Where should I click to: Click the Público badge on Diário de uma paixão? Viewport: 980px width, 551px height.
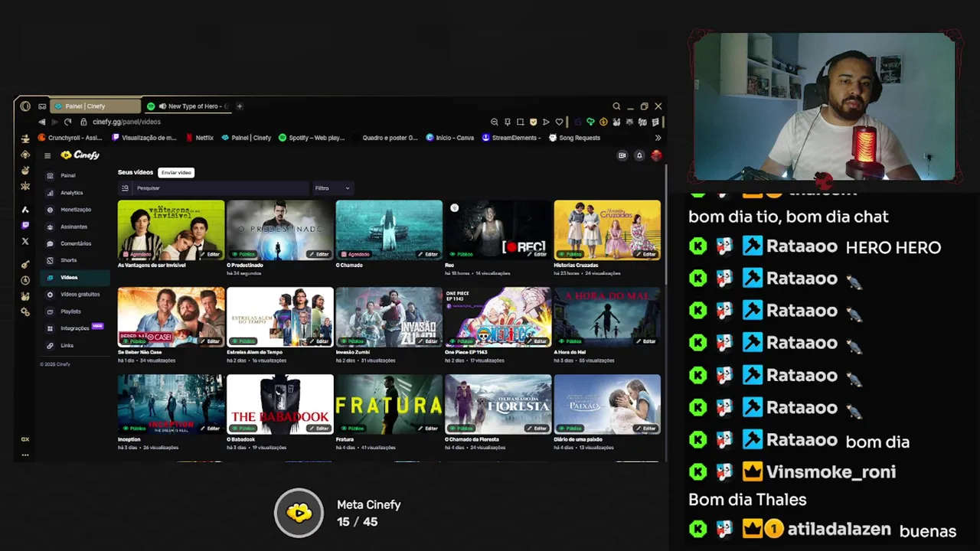[570, 429]
